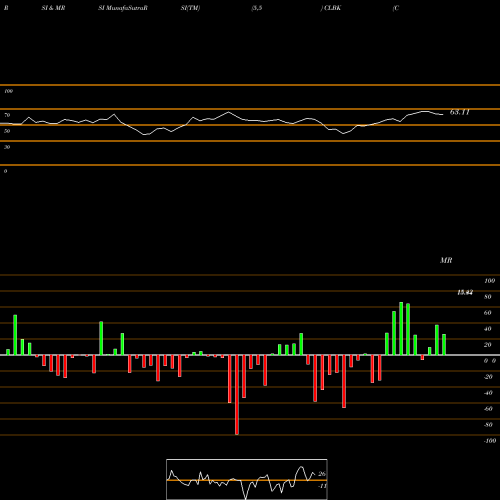Screen dimensions: 500x500
Task: Click the value -11 in mini chart
Action: click(x=322, y=486)
